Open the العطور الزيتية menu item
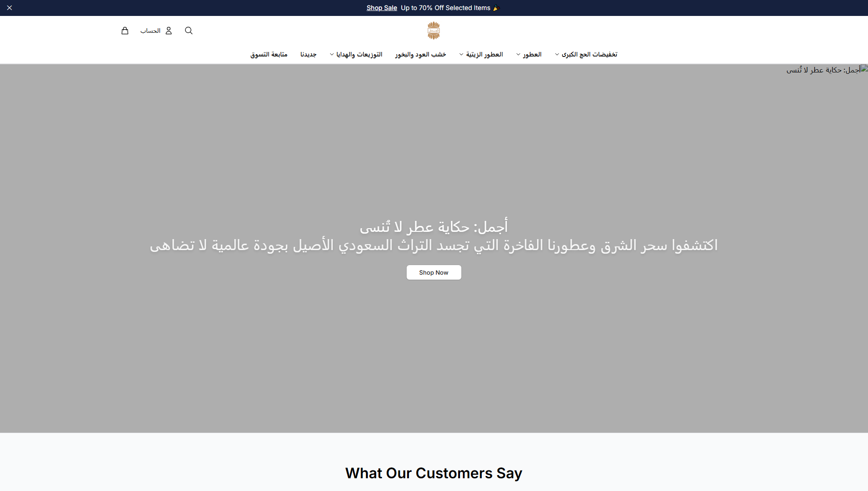Screen dimensions: 868x491 (484, 54)
